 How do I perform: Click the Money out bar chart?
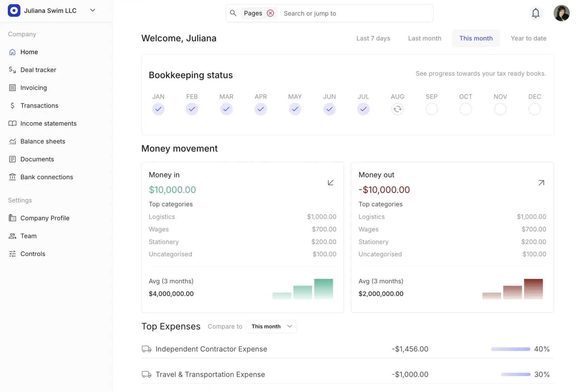tap(513, 289)
